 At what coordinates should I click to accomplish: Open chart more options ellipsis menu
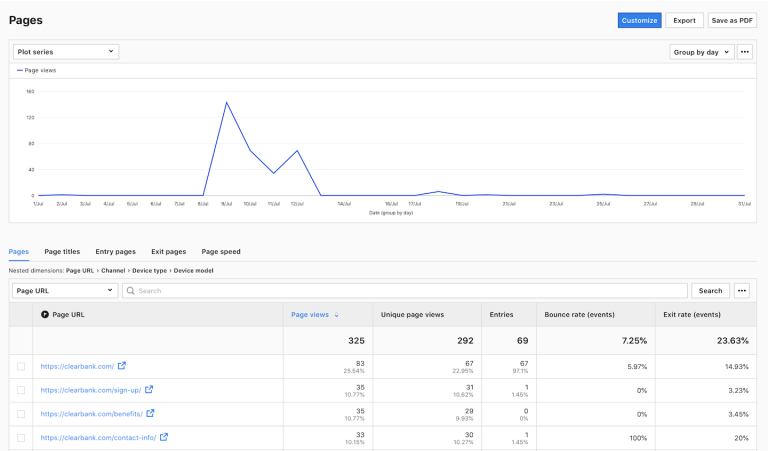click(745, 52)
